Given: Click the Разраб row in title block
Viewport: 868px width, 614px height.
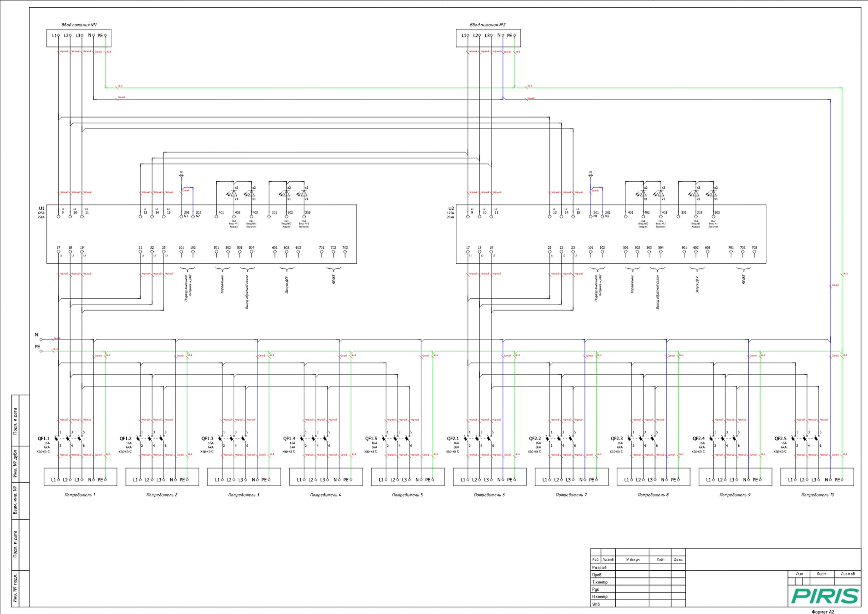Looking at the screenshot, I should pos(599,568).
